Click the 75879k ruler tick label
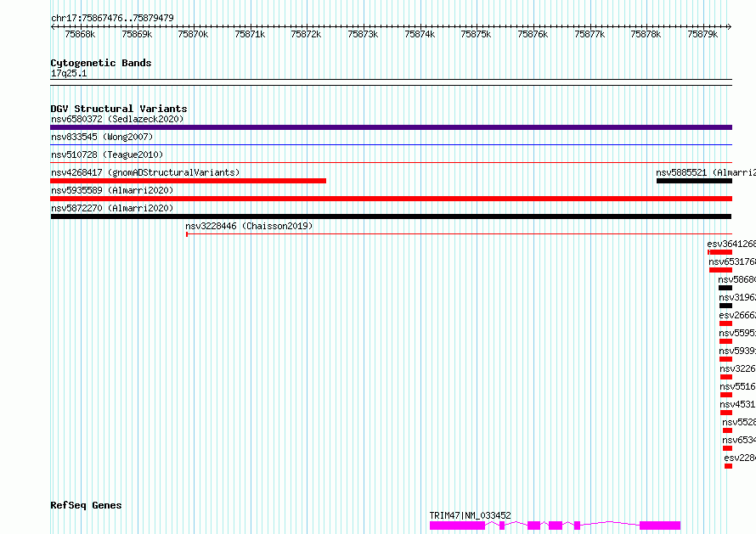Image resolution: width=756 pixels, height=534 pixels. pyautogui.click(x=702, y=34)
